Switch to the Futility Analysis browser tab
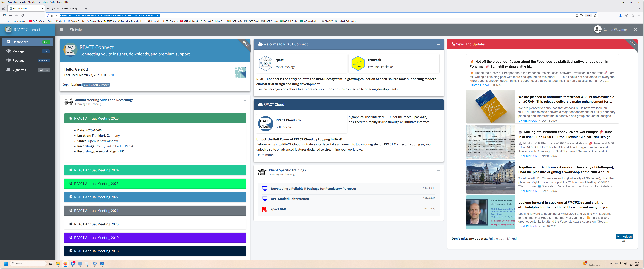Viewport: 644px width, 269px height. [63, 9]
